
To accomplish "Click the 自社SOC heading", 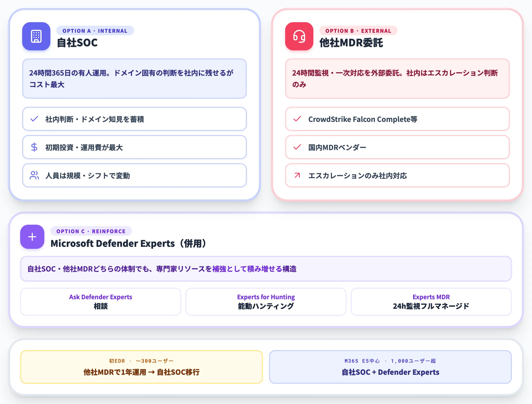I will 77,43.
